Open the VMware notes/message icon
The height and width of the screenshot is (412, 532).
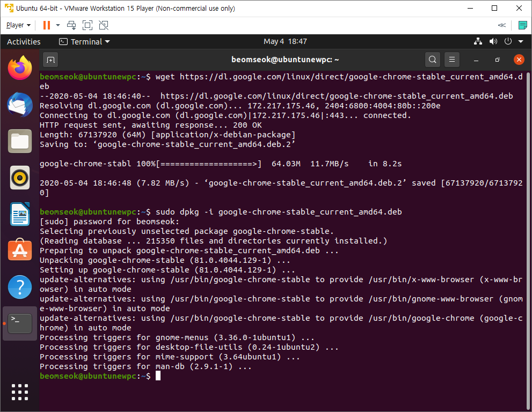pyautogui.click(x=522, y=25)
